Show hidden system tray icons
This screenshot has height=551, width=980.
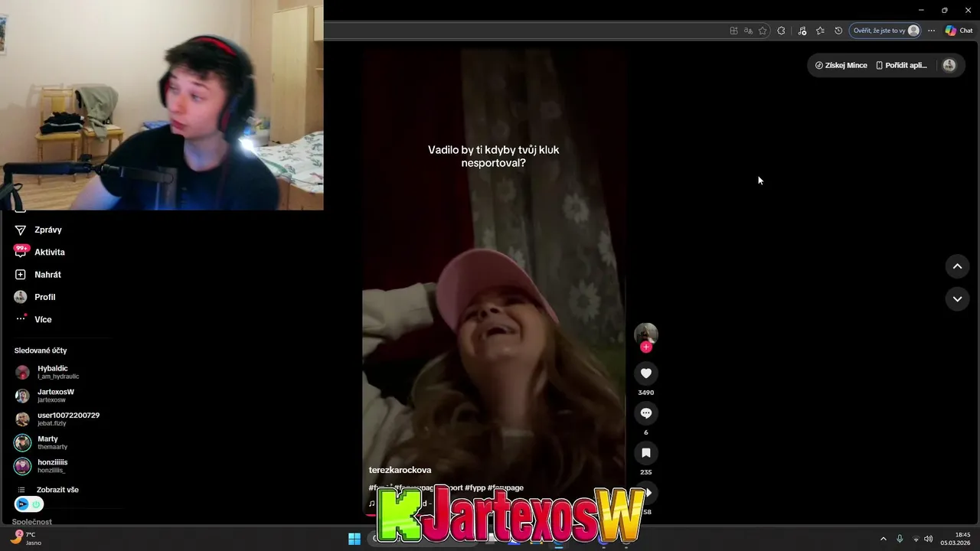[x=883, y=539]
